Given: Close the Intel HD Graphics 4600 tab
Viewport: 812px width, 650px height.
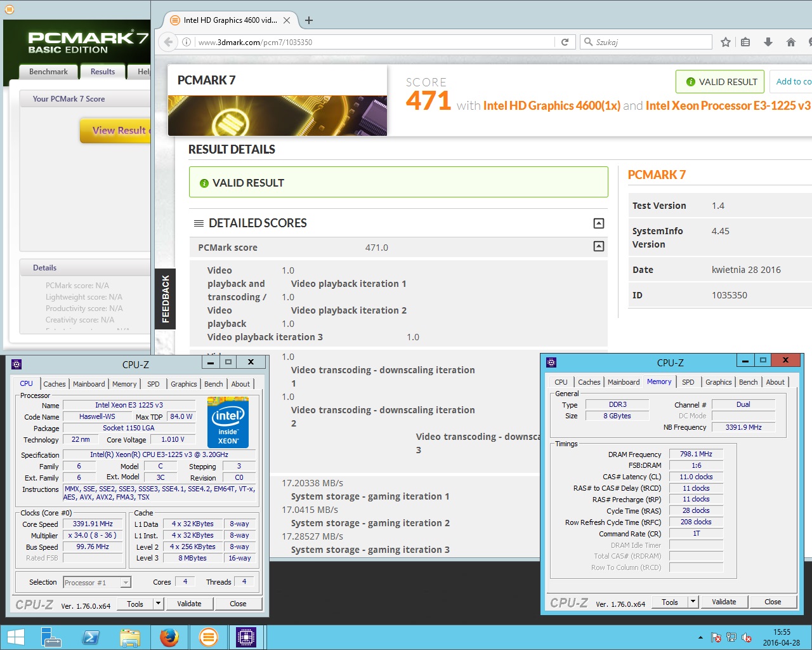Looking at the screenshot, I should coord(287,20).
